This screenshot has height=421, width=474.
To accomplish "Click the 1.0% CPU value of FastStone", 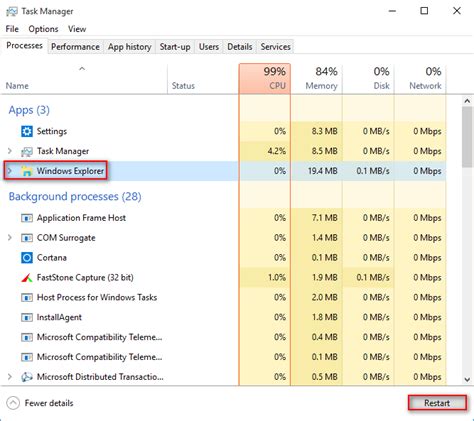I will [277, 278].
